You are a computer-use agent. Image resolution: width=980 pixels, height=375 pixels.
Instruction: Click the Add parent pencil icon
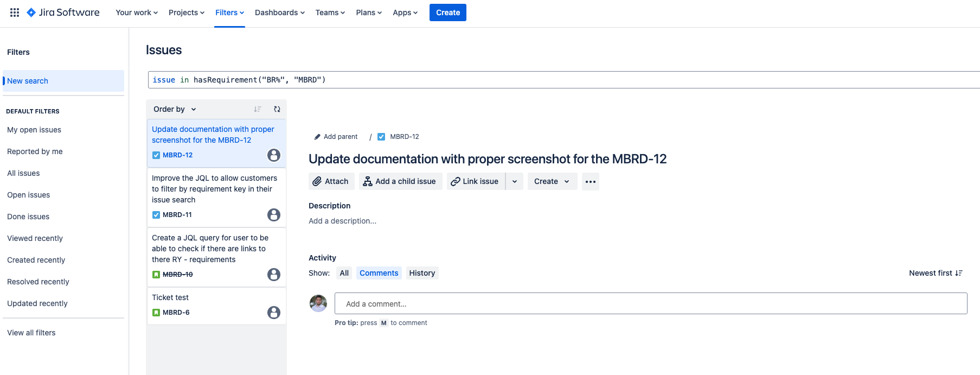click(x=318, y=137)
